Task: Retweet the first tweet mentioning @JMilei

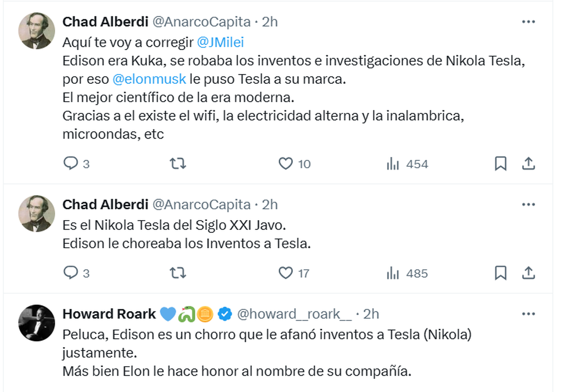Action: coord(177,164)
